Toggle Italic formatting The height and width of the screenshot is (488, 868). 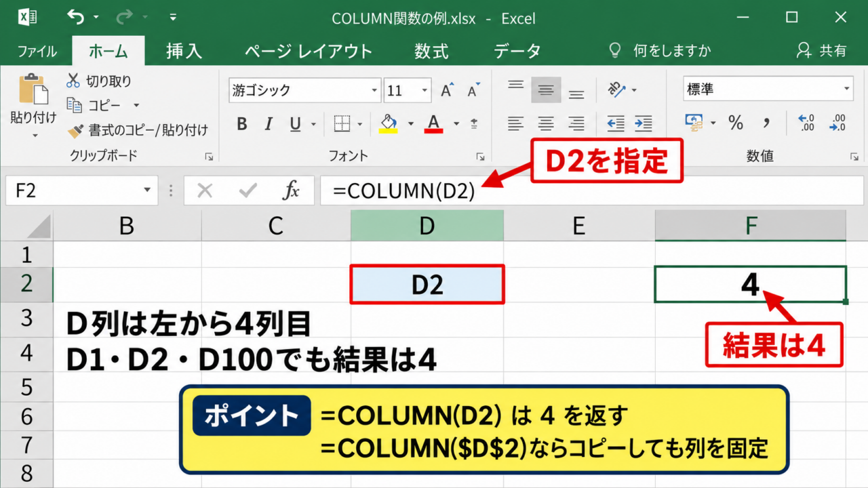pyautogui.click(x=269, y=124)
